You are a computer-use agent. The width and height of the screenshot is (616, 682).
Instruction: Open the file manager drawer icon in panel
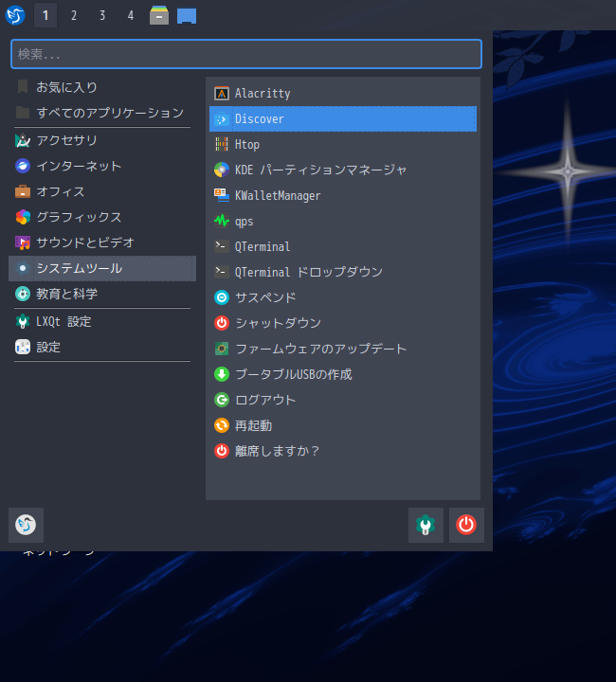click(159, 15)
